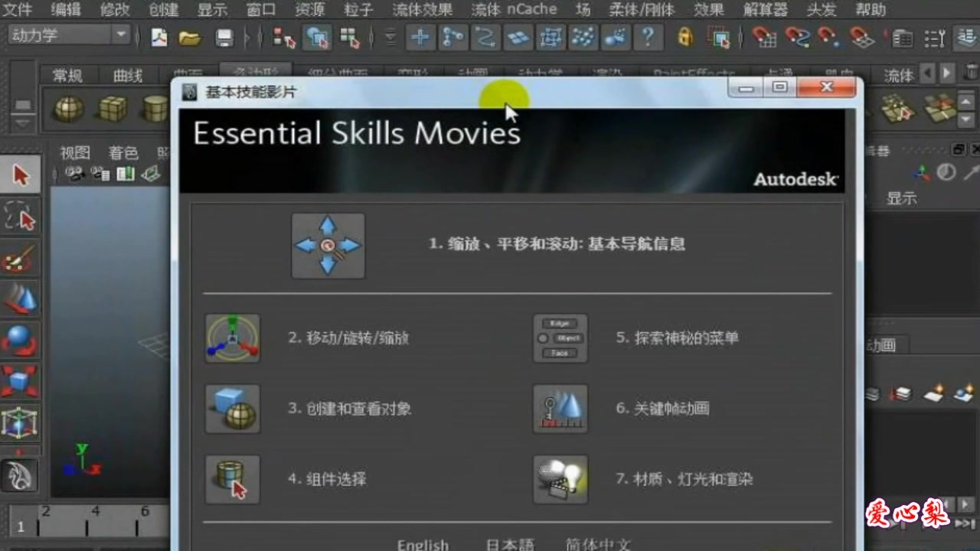
Task: Toggle the deformations selection mask
Action: coord(550,37)
